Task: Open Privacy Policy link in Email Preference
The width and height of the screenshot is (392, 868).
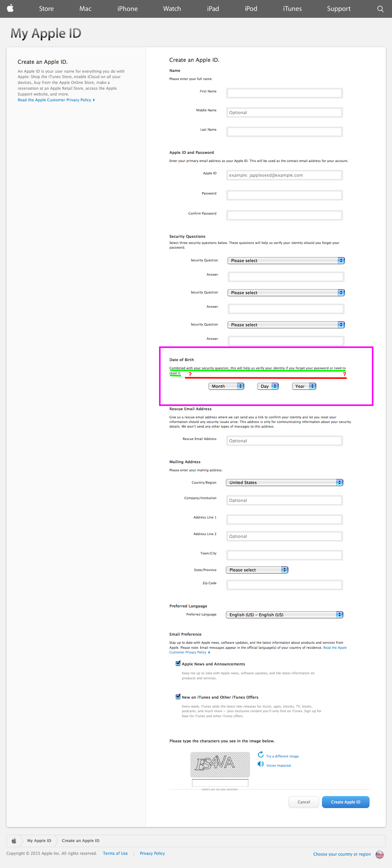Action: pos(258,650)
